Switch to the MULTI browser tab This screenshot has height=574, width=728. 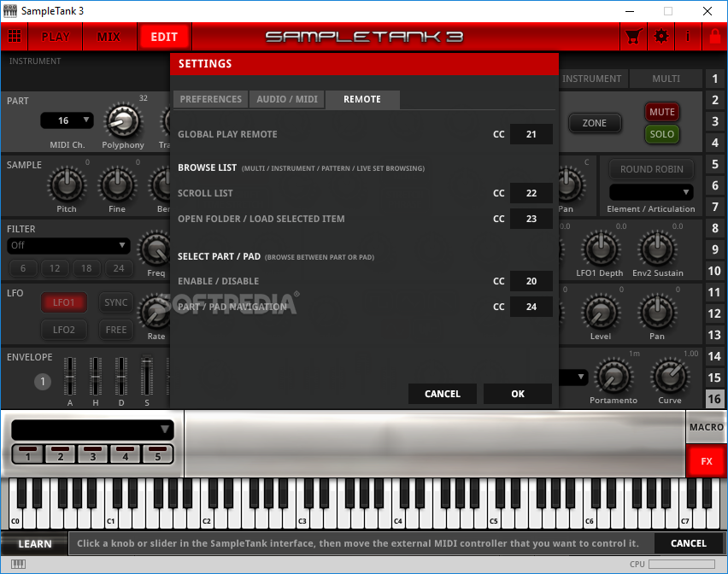coord(666,79)
